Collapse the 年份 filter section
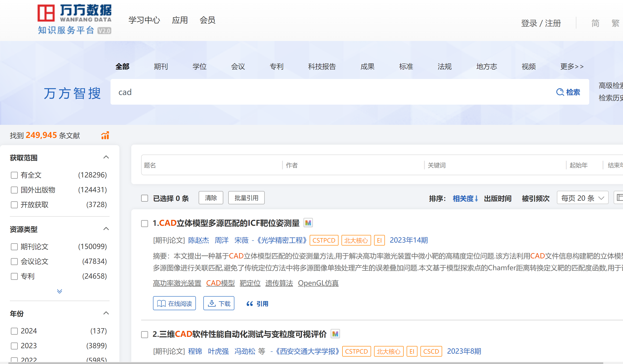The image size is (623, 364). pyautogui.click(x=106, y=313)
